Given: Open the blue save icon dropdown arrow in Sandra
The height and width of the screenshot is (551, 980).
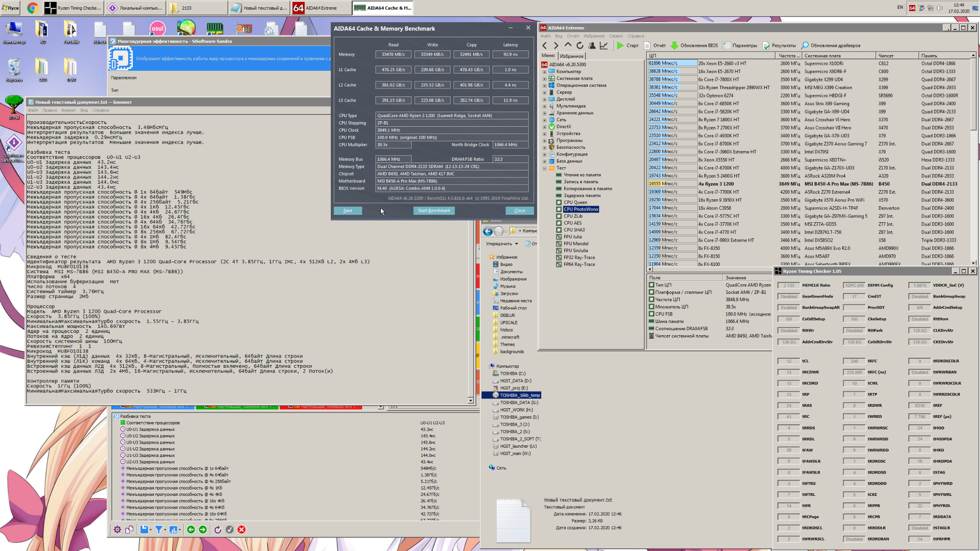Looking at the screenshot, I should point(151,530).
